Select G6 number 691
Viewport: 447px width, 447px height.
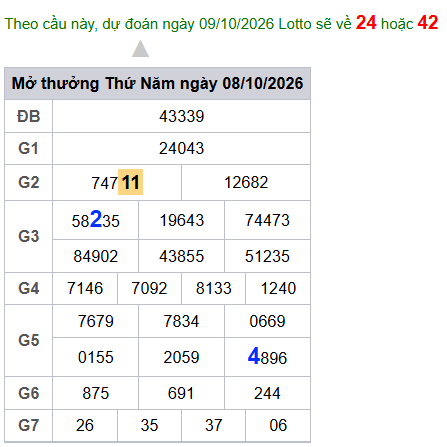(x=181, y=393)
